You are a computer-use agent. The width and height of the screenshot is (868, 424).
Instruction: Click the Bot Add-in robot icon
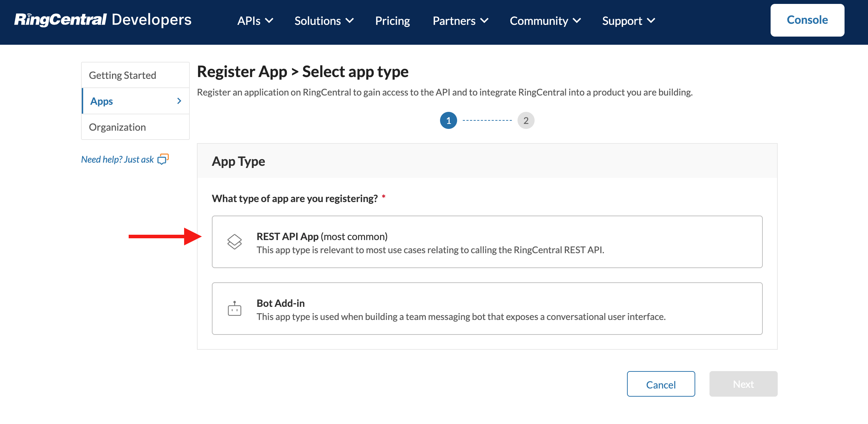pyautogui.click(x=235, y=309)
